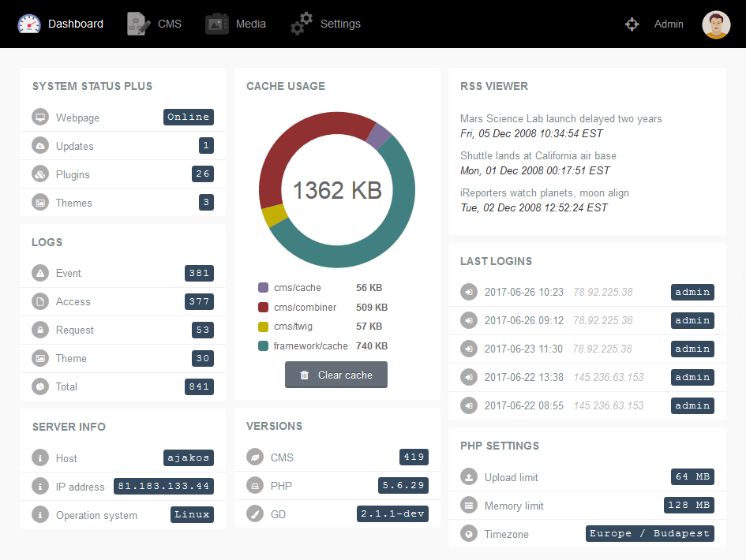Click the 1362 KB cache total
Screen dimensions: 746x560
pos(337,190)
